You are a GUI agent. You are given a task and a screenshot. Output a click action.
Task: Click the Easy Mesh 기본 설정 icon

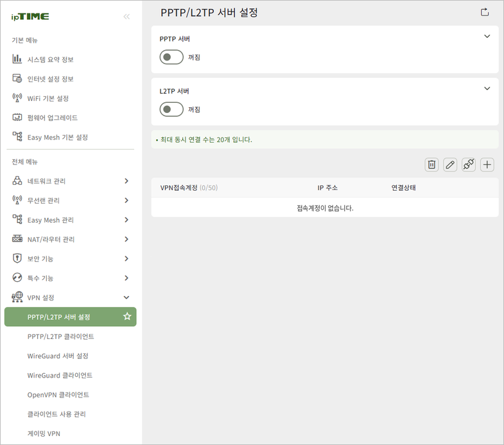17,137
